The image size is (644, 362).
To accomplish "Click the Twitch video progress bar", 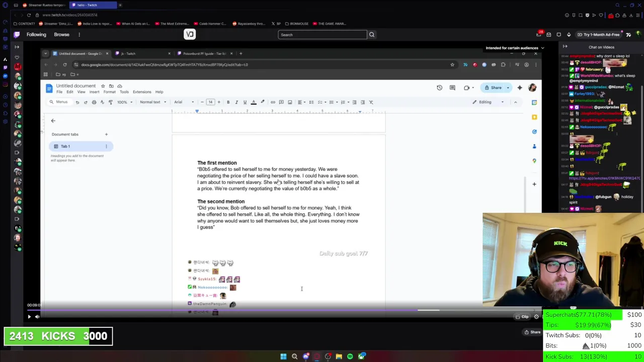I will tap(284, 310).
